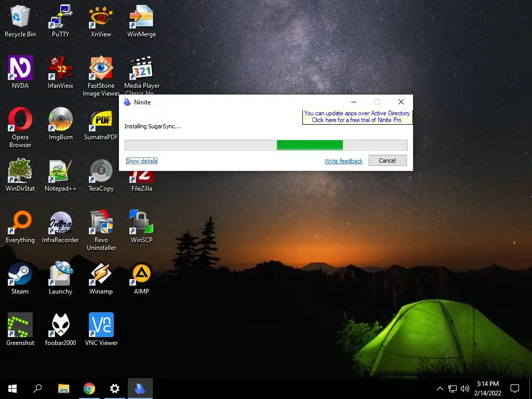Screen dimensions: 532x399
Task: Select the Opera Browser desktop shortcut
Action: pos(20,128)
